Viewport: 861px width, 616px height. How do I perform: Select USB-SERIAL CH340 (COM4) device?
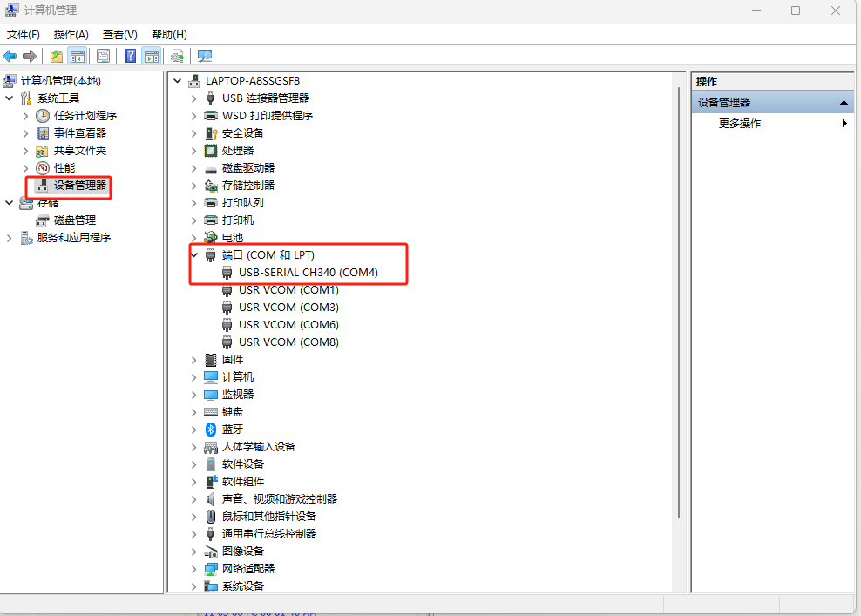tap(308, 273)
